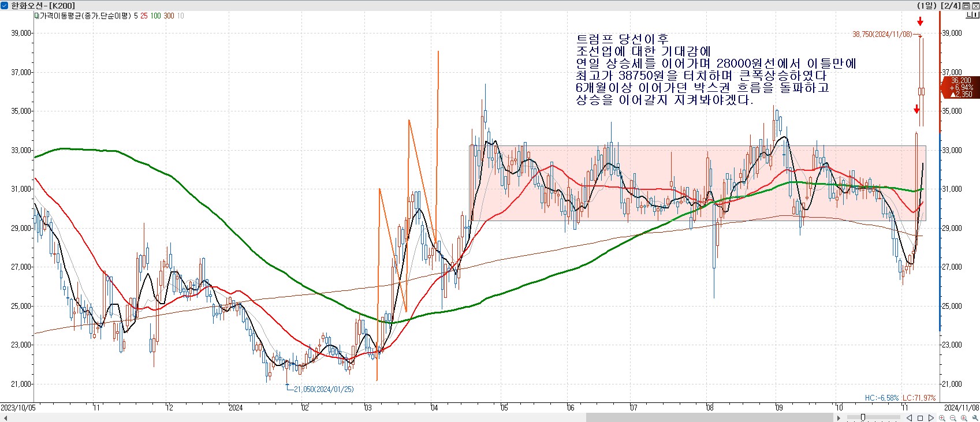980x422 pixels.
Task: Close the chart pane
Action: (x=975, y=6)
